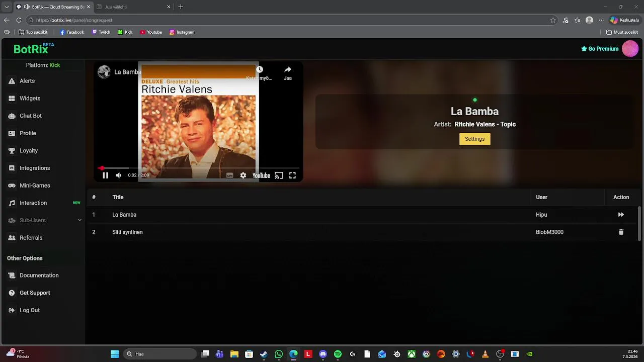Click Watch later clock icon
This screenshot has width=644, height=362.
[x=259, y=70]
